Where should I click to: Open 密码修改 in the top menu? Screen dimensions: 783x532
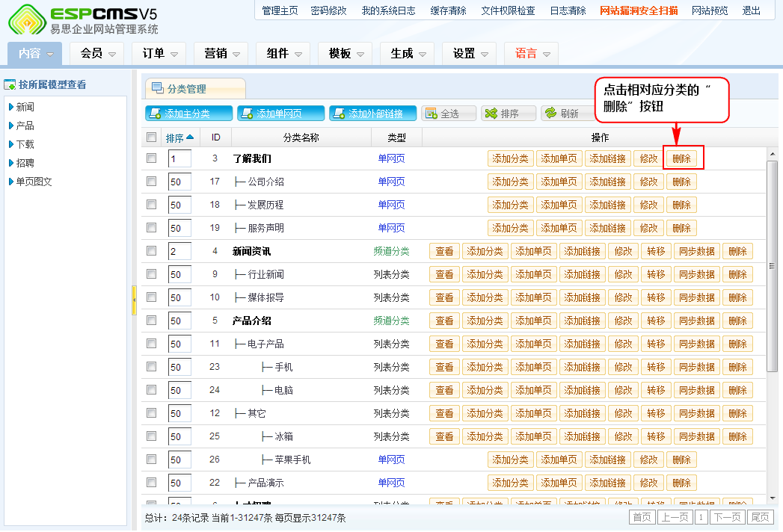pos(328,11)
